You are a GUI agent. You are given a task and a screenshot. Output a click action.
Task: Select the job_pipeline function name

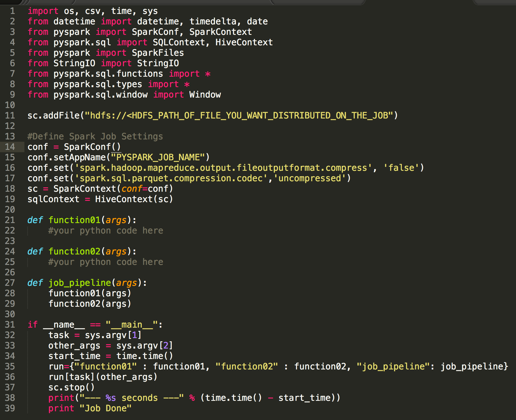pyautogui.click(x=80, y=283)
